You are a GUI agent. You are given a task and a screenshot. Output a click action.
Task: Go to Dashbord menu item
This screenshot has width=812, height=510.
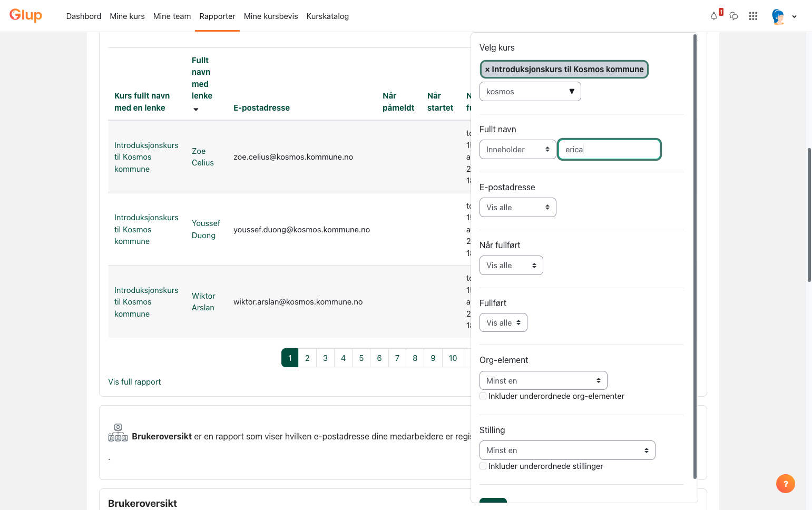(84, 16)
